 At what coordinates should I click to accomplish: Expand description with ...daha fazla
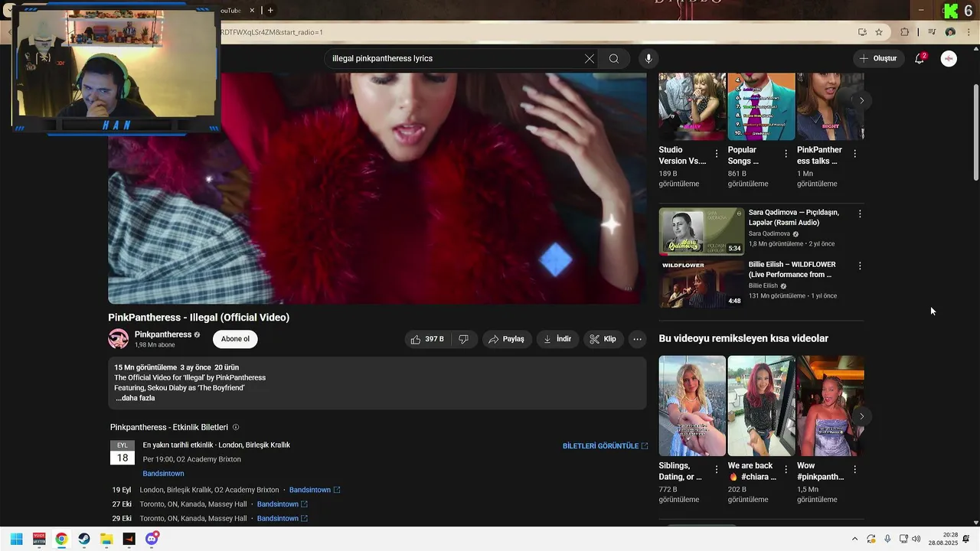(136, 398)
